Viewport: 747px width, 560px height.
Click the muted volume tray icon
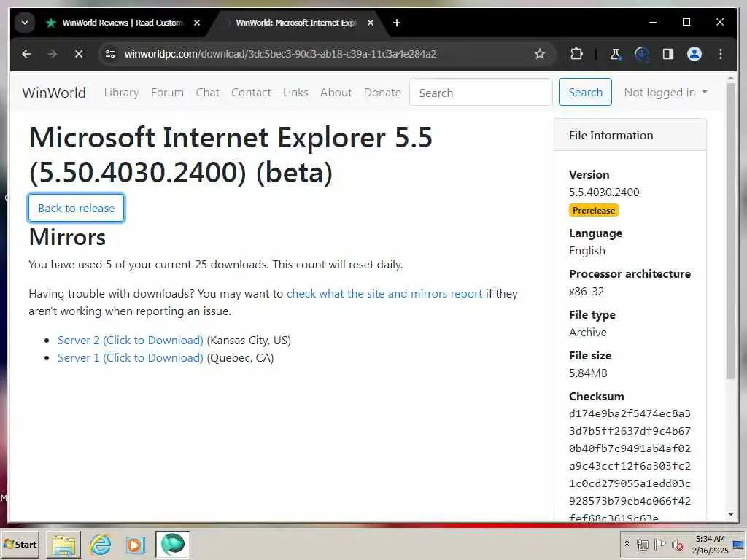(677, 544)
